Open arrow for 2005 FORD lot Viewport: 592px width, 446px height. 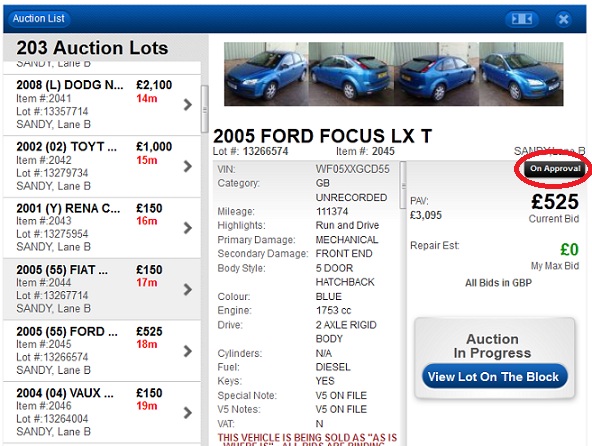188,351
